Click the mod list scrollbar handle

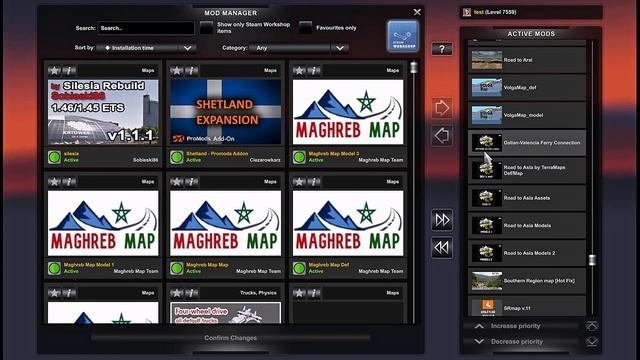point(413,67)
